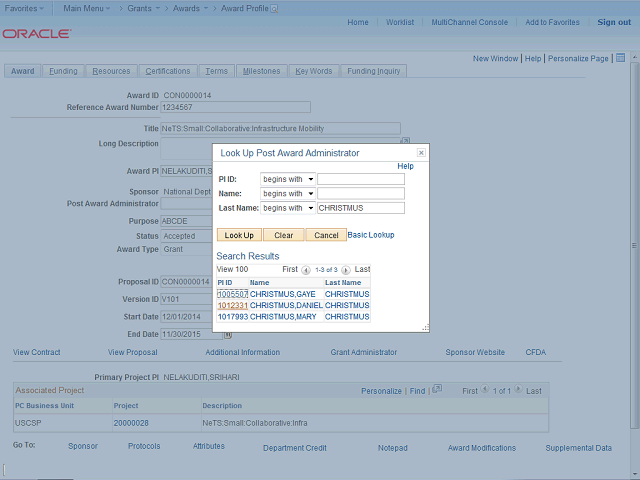This screenshot has height=480, width=640.
Task: Open the Last Name operator dropdown
Action: [288, 208]
